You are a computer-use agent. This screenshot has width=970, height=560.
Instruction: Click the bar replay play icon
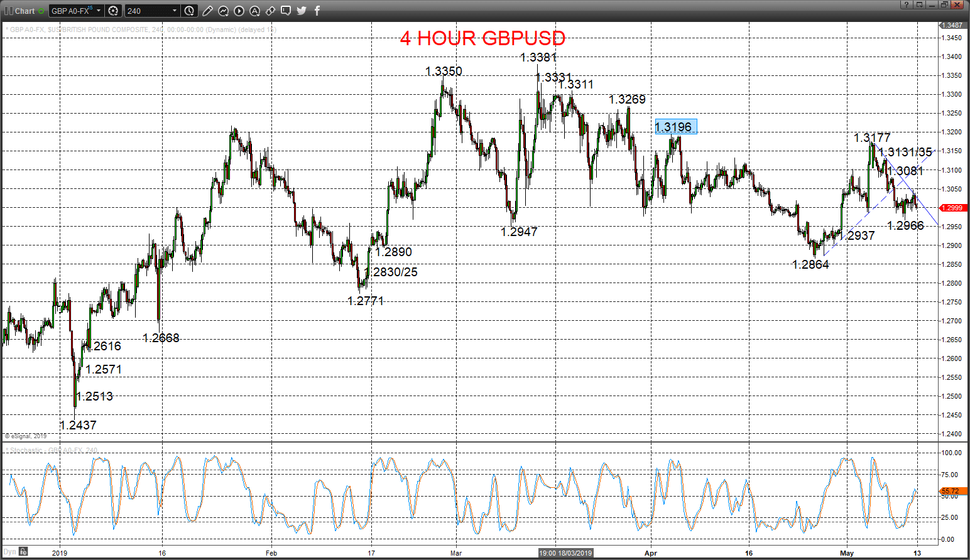coord(239,11)
